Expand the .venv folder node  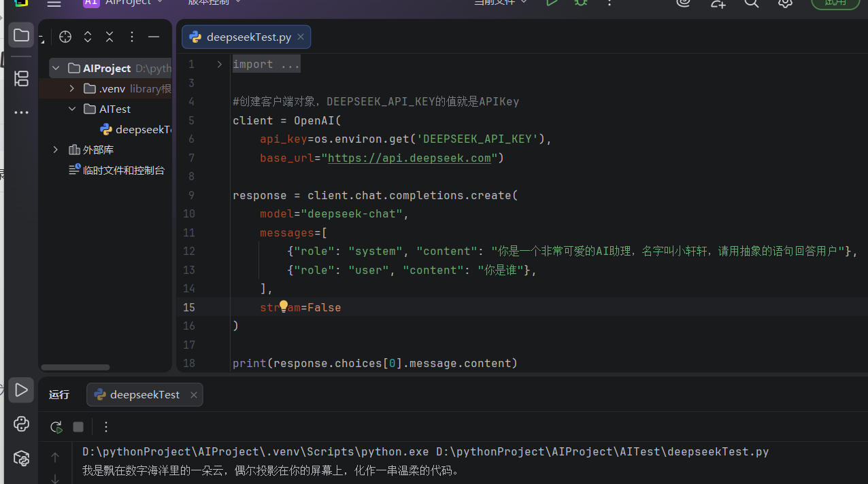click(x=72, y=88)
